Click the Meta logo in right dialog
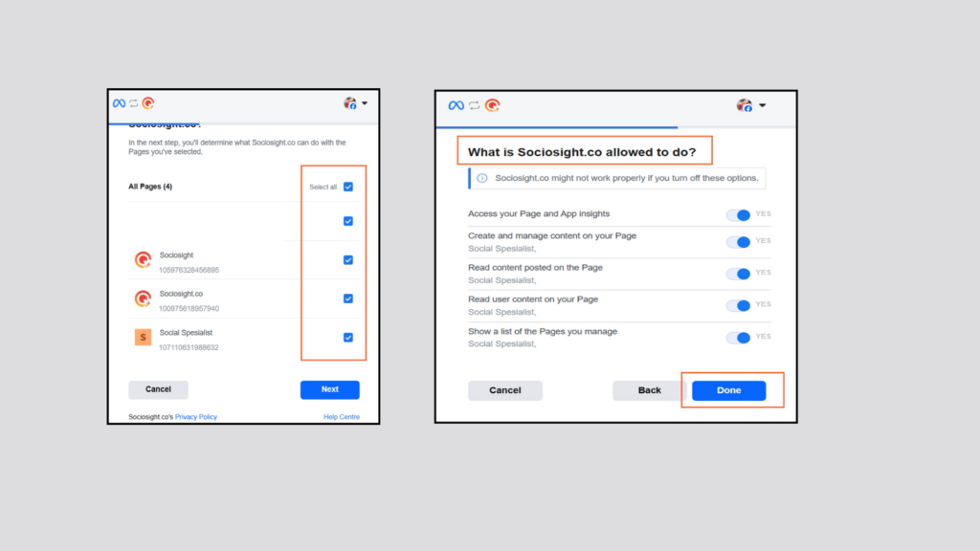Image resolution: width=980 pixels, height=551 pixels. [457, 105]
